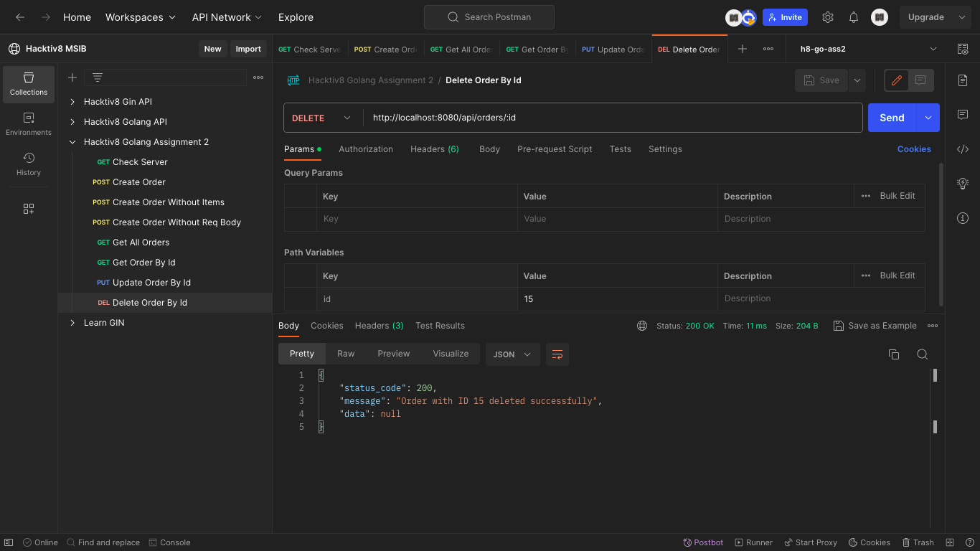Open the Pre-request Script tab
Screen dimensions: 980x551
555,149
